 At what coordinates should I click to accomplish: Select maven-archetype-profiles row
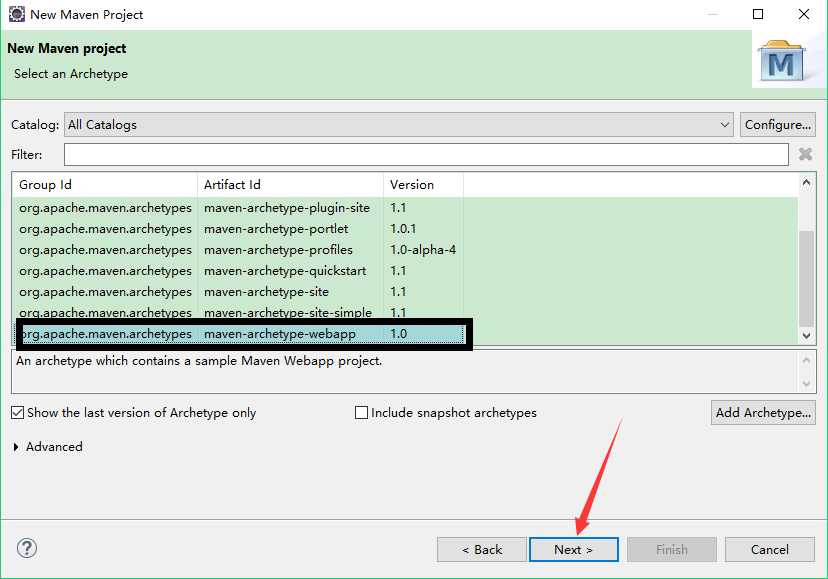click(238, 250)
